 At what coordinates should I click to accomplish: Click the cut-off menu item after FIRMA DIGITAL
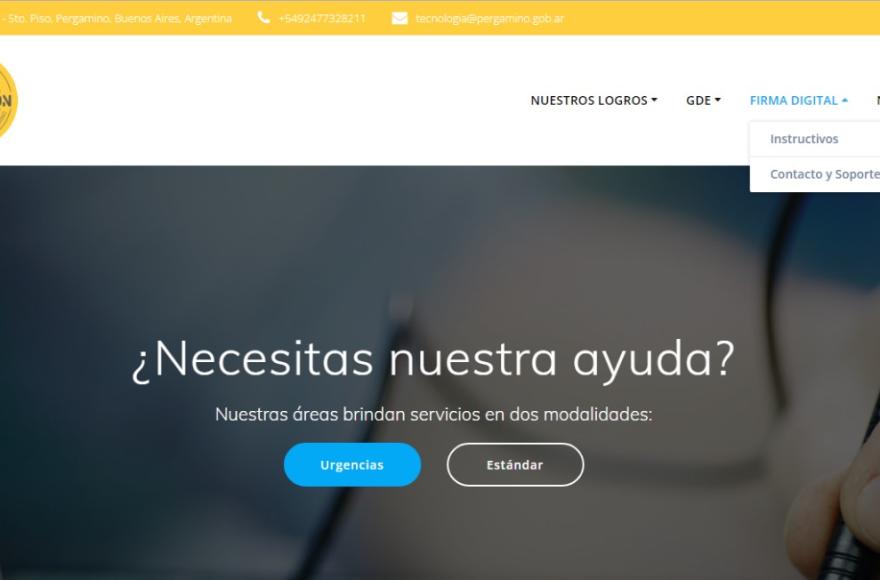pos(878,101)
